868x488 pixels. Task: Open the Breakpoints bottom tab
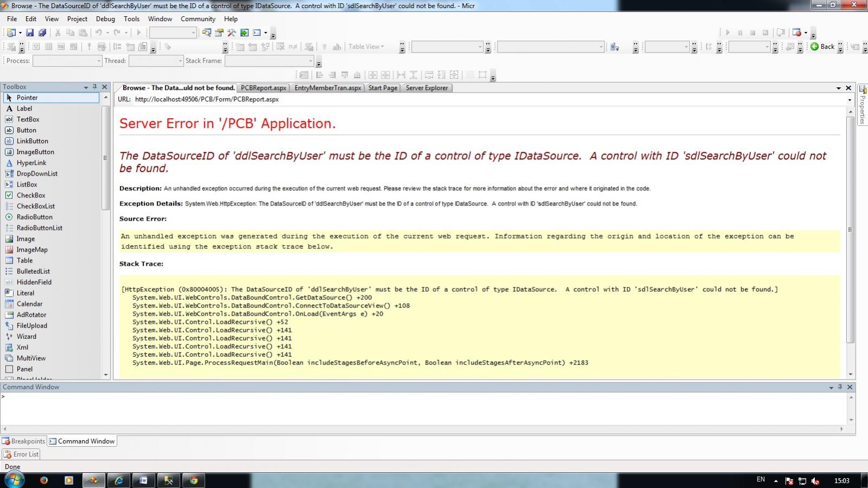coord(24,441)
